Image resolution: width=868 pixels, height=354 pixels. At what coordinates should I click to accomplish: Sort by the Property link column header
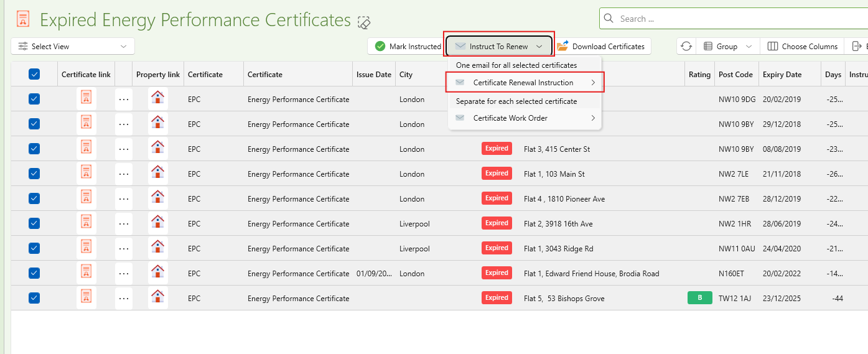pos(158,74)
